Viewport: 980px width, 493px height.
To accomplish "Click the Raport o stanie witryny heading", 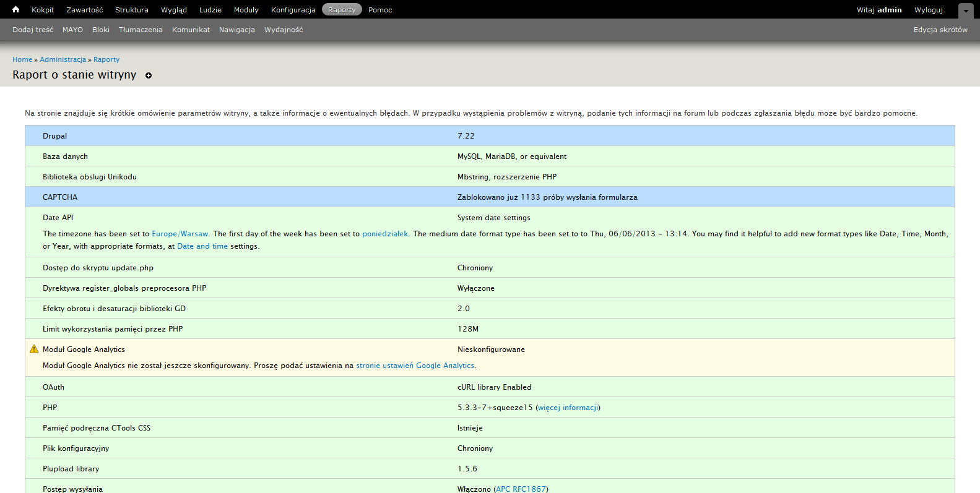I will (x=74, y=75).
